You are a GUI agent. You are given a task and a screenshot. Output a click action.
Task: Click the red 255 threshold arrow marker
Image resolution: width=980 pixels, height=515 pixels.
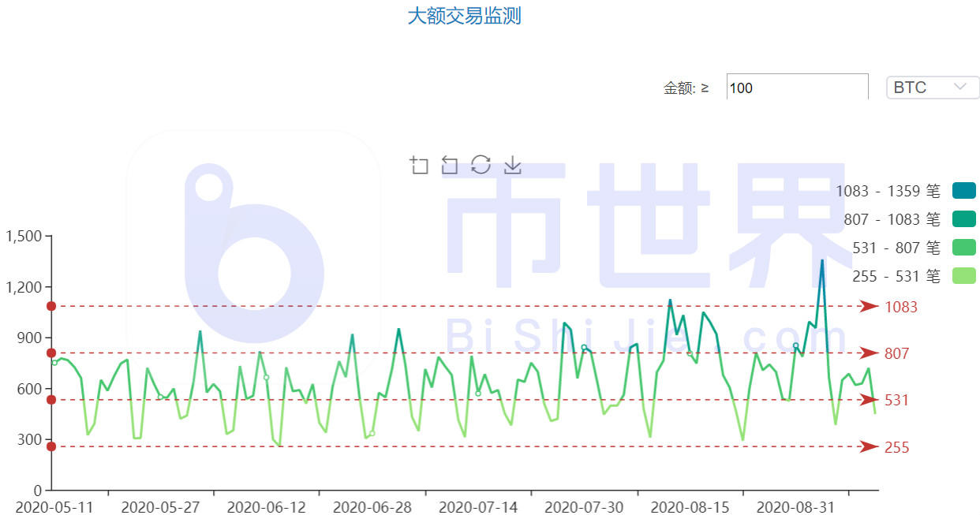coord(868,447)
